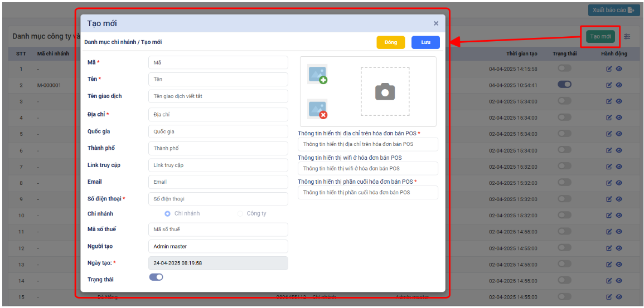Open the Thành phố field
644x308 pixels.
coord(218,148)
